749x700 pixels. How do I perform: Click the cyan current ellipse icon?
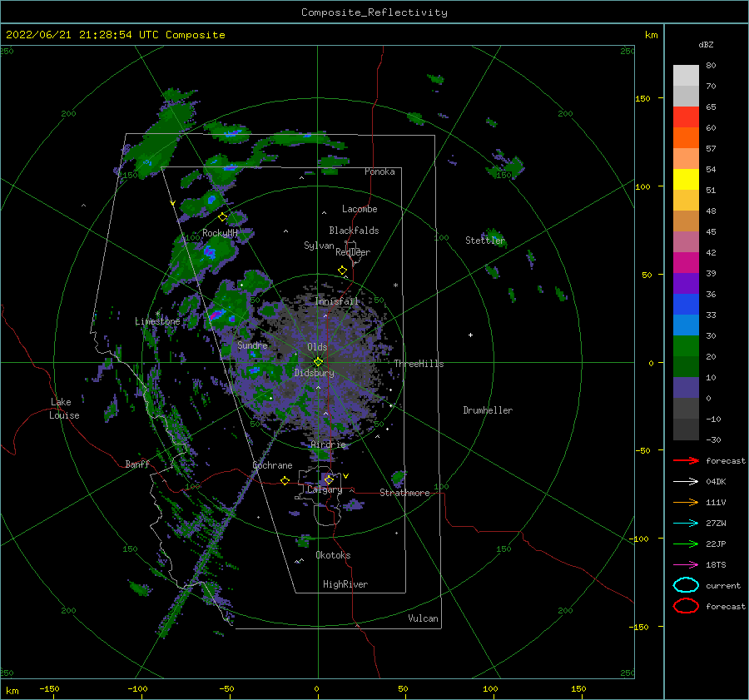686,585
